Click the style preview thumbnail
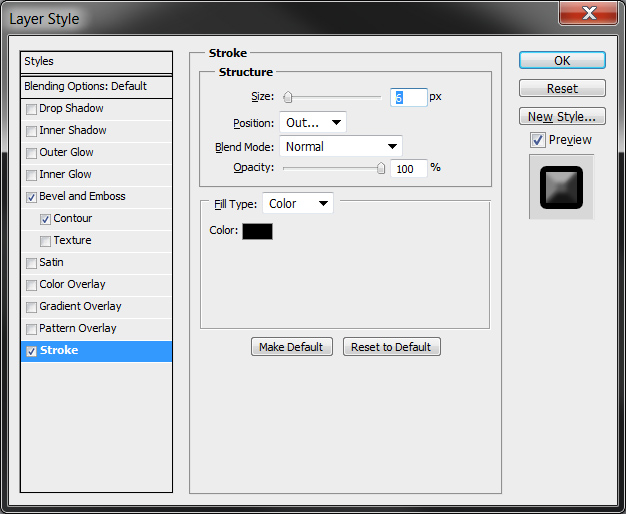Screen dimensions: 626x514 tap(561, 187)
